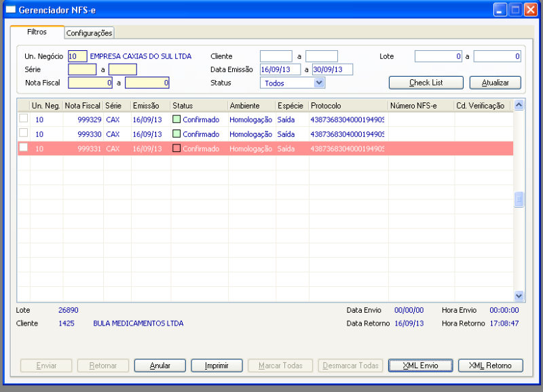Click the second Lote input field
543x392 pixels.
pos(498,56)
